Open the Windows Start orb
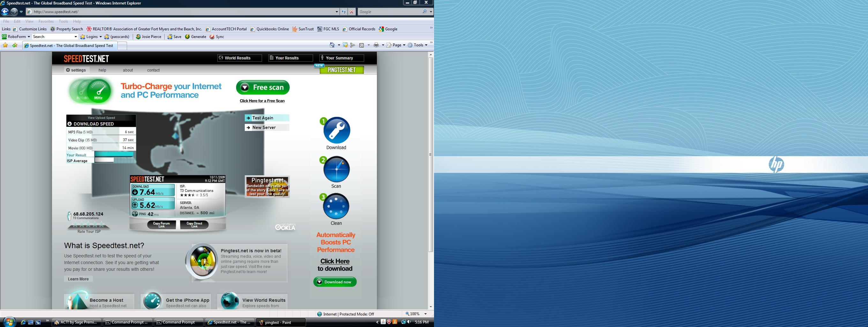 click(x=8, y=322)
